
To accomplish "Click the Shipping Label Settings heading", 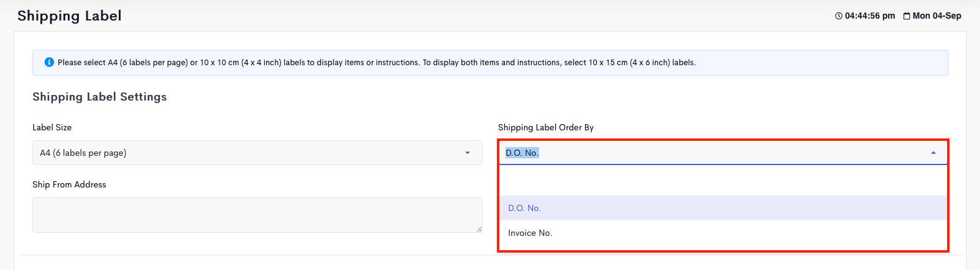I will pyautogui.click(x=99, y=97).
